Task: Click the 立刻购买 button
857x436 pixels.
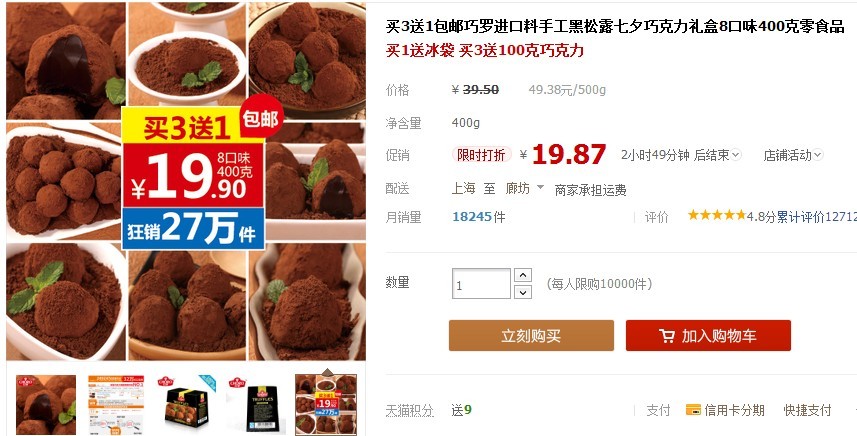Action: pos(531,335)
